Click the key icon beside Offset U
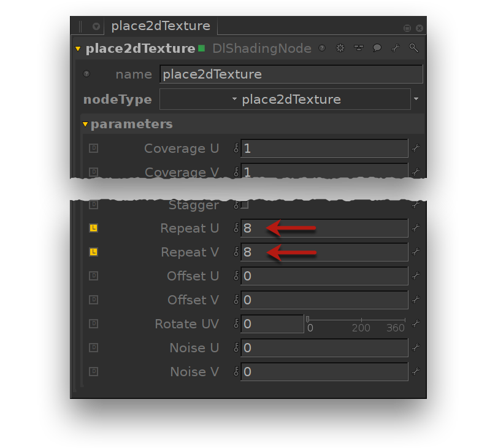This screenshot has height=448, width=498. [x=236, y=276]
